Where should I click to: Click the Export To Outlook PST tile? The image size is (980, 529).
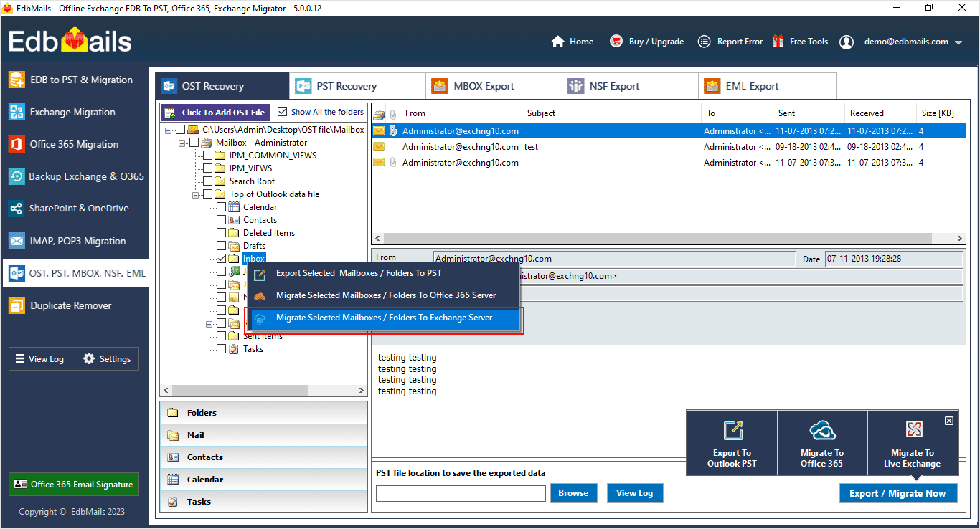[732, 443]
